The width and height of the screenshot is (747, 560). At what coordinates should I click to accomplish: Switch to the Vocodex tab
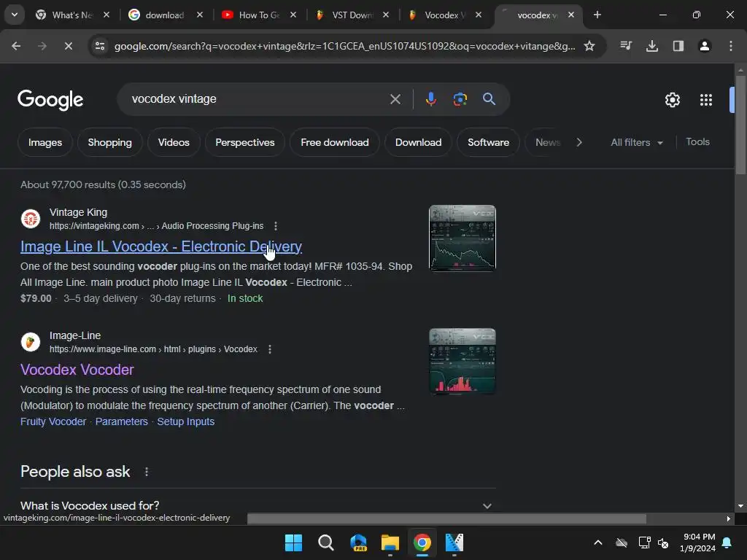[444, 15]
